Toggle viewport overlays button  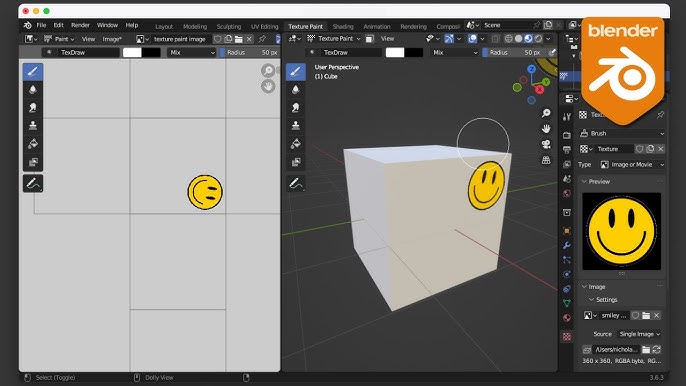pyautogui.click(x=472, y=39)
